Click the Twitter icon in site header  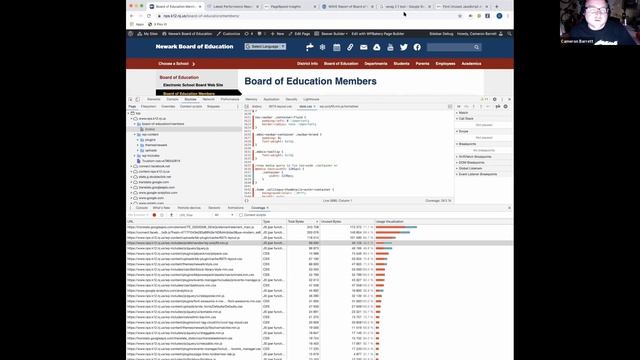tap(404, 47)
